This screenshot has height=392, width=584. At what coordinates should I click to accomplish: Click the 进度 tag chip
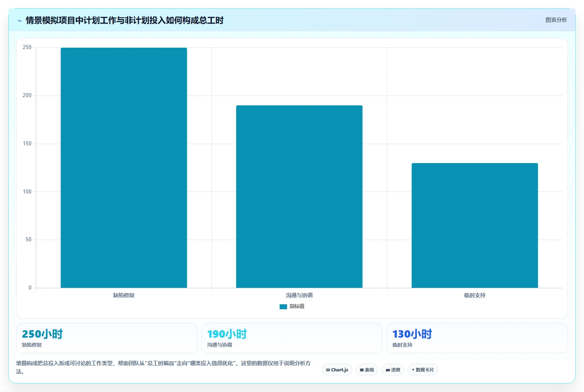point(393,370)
